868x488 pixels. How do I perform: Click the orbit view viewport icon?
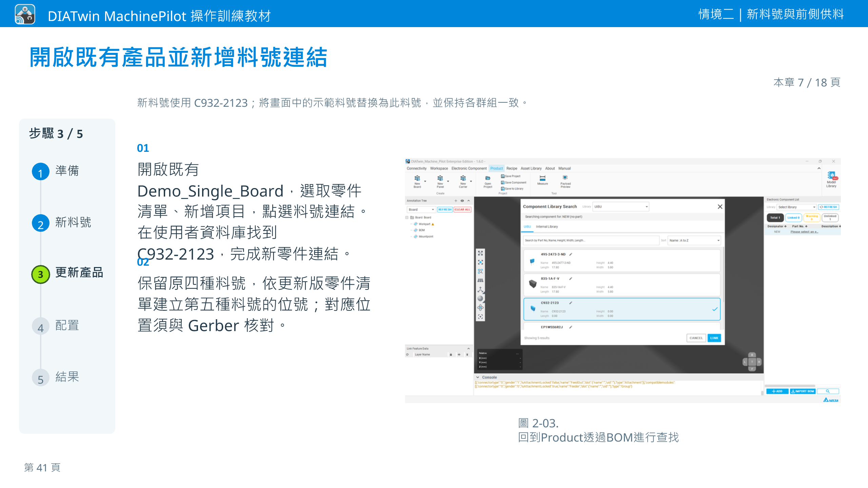click(480, 308)
